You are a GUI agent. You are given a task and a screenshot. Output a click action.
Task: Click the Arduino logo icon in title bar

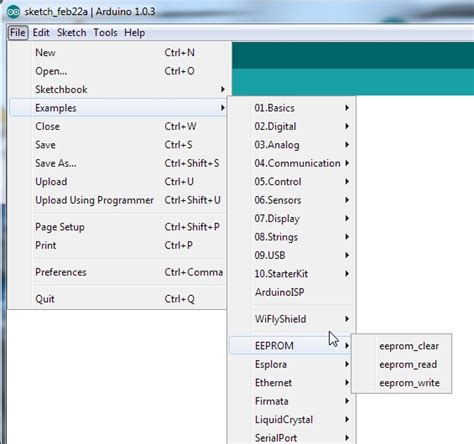13,12
